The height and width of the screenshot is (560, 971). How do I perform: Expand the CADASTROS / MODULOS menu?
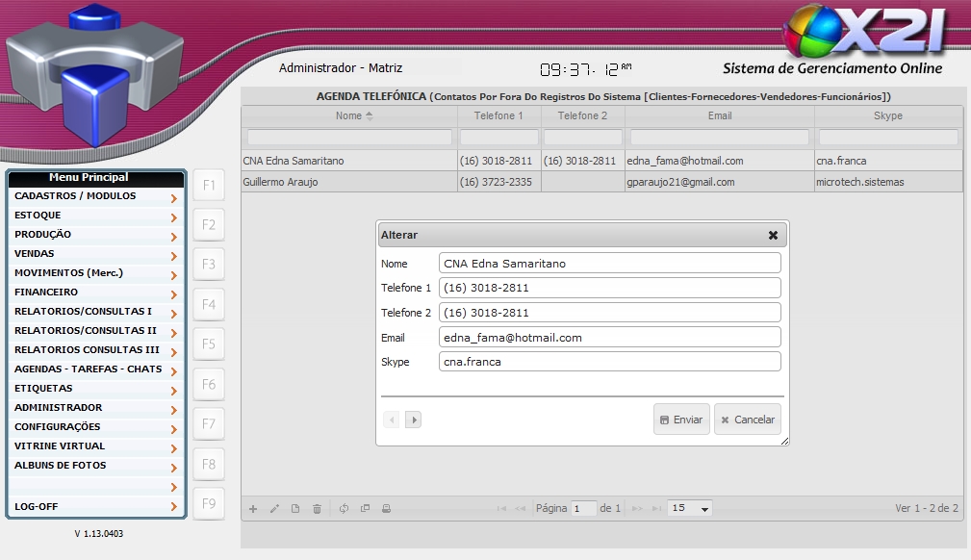pyautogui.click(x=95, y=196)
